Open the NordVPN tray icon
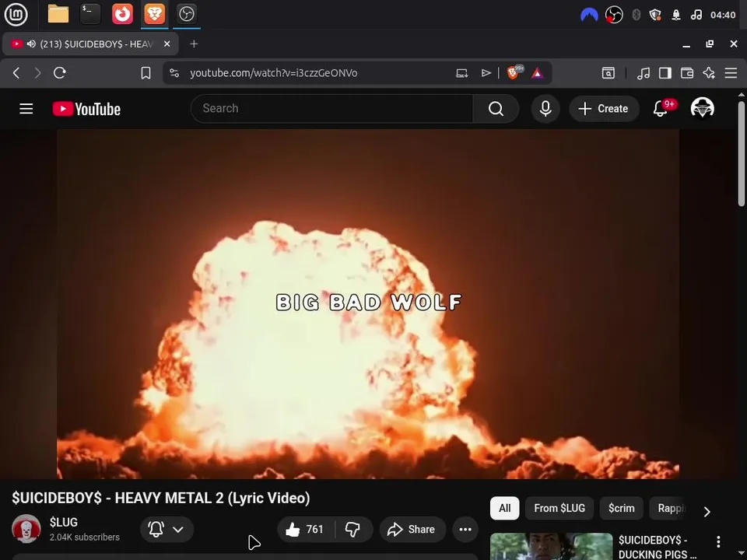 (589, 16)
